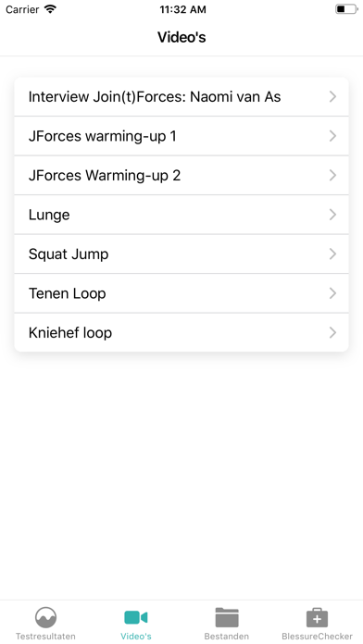Image resolution: width=363 pixels, height=644 pixels.
Task: Select the Tenen Loop list item
Action: pos(181,293)
